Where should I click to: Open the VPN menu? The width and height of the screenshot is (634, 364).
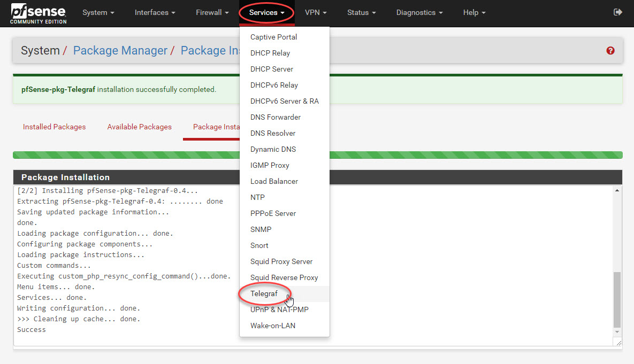[315, 12]
